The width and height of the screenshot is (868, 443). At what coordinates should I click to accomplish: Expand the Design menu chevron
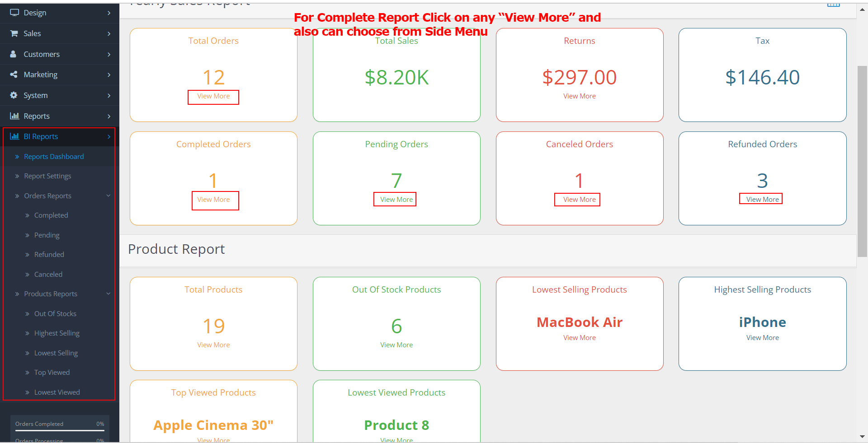pos(109,13)
